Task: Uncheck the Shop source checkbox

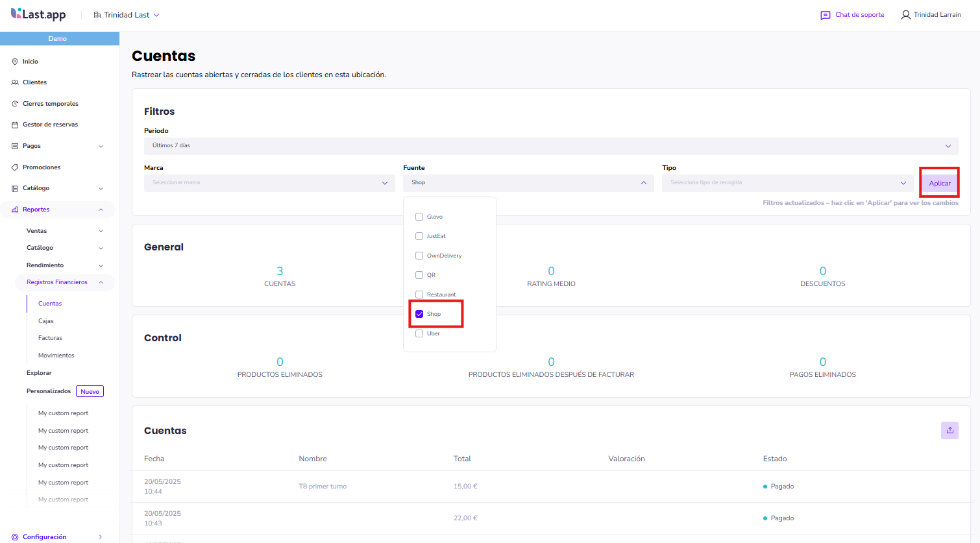Action: [419, 314]
